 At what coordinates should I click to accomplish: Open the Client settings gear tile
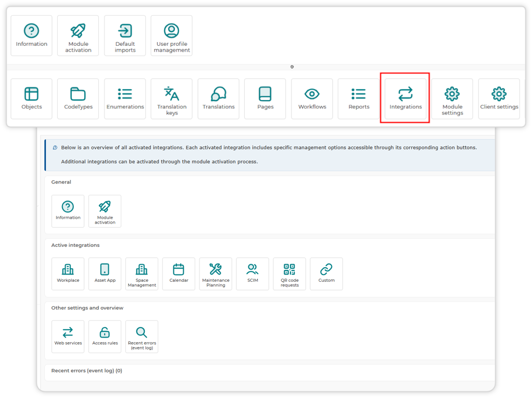499,99
